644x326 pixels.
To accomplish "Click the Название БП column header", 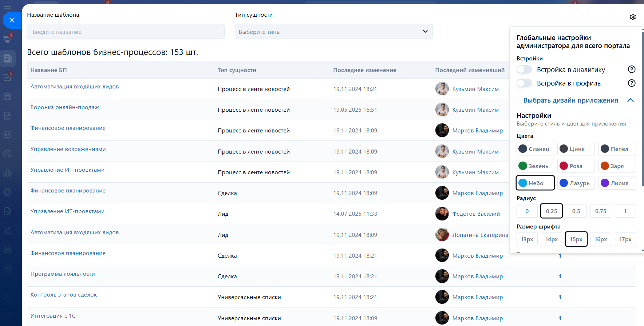I will pyautogui.click(x=49, y=70).
